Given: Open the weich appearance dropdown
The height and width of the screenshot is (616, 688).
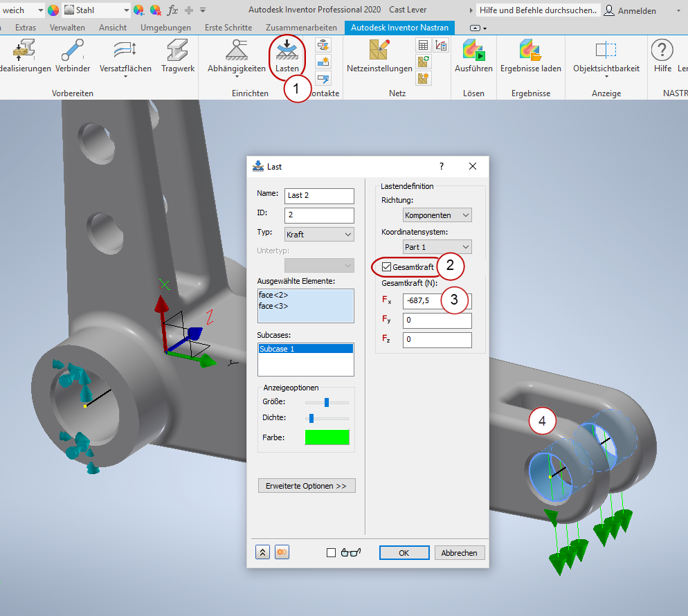Looking at the screenshot, I should click(22, 10).
